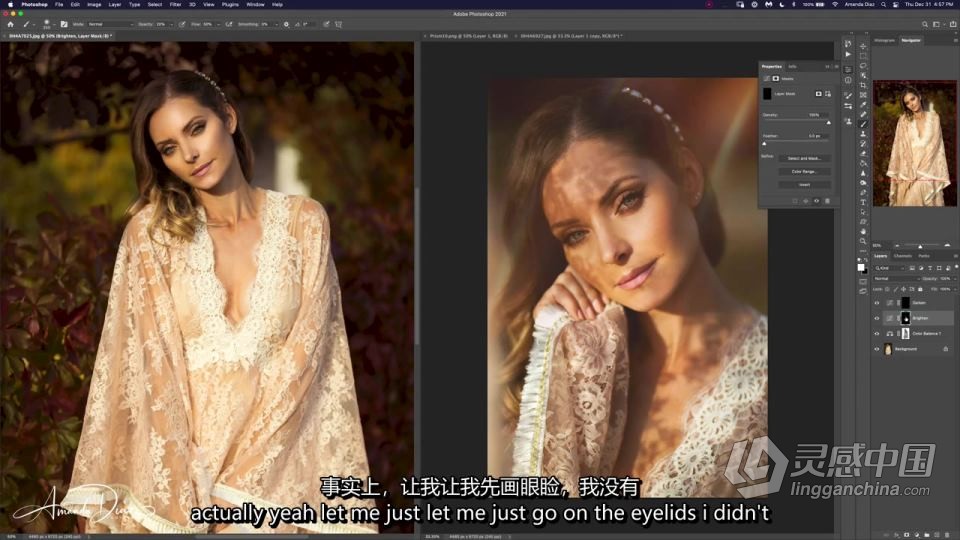The height and width of the screenshot is (540, 960).
Task: Open the brush Mode dropdown
Action: click(111, 24)
